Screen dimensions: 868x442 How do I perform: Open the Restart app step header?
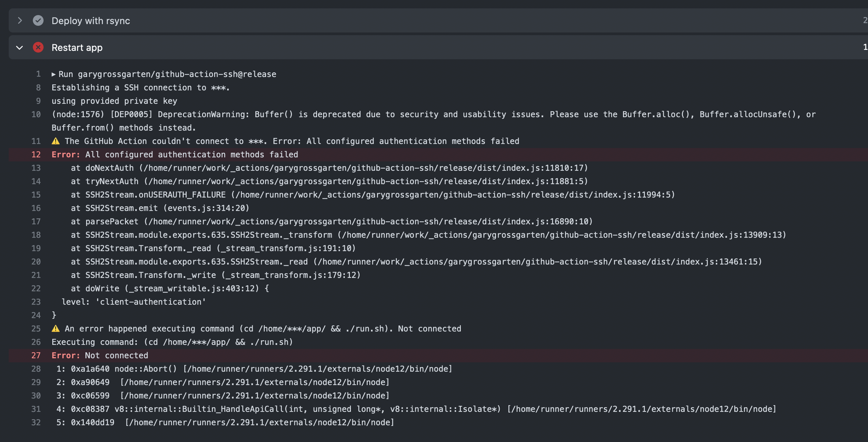click(77, 48)
